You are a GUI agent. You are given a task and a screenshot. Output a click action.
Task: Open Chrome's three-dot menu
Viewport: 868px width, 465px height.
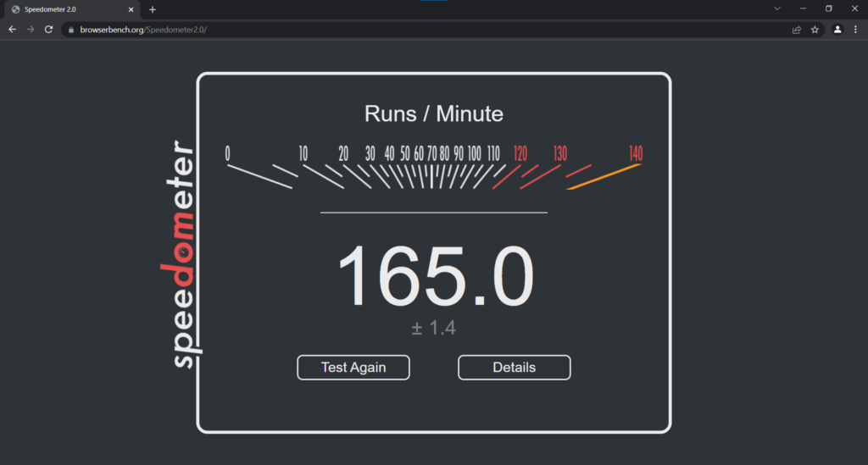[856, 30]
